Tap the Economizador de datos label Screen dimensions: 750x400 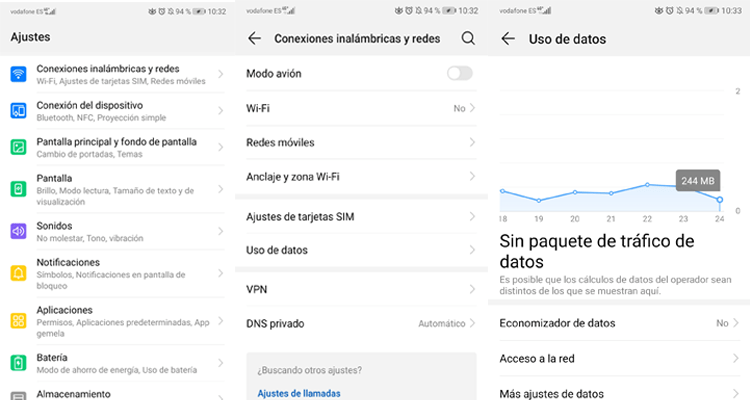pos(557,323)
